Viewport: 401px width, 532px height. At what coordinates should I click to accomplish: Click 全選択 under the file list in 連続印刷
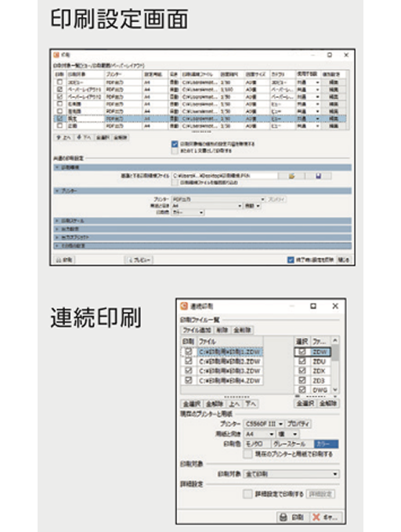tap(192, 404)
